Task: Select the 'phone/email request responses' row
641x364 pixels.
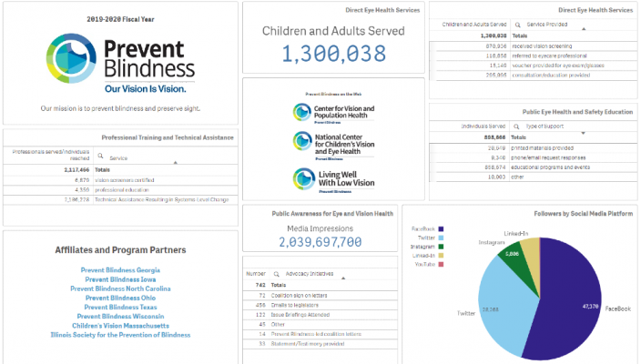Action: [x=534, y=157]
